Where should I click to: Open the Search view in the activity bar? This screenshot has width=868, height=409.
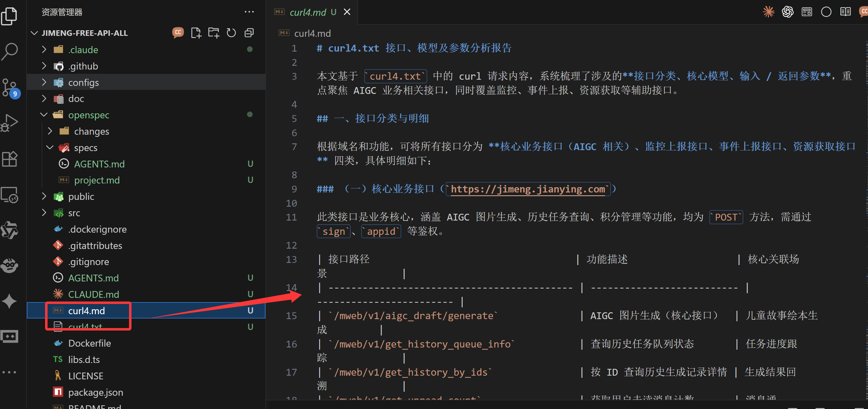[x=10, y=51]
